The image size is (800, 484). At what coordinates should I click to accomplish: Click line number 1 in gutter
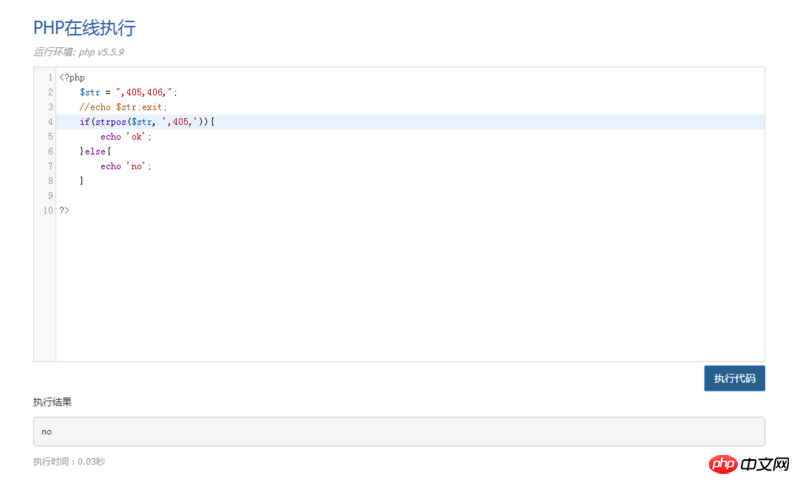tap(49, 77)
